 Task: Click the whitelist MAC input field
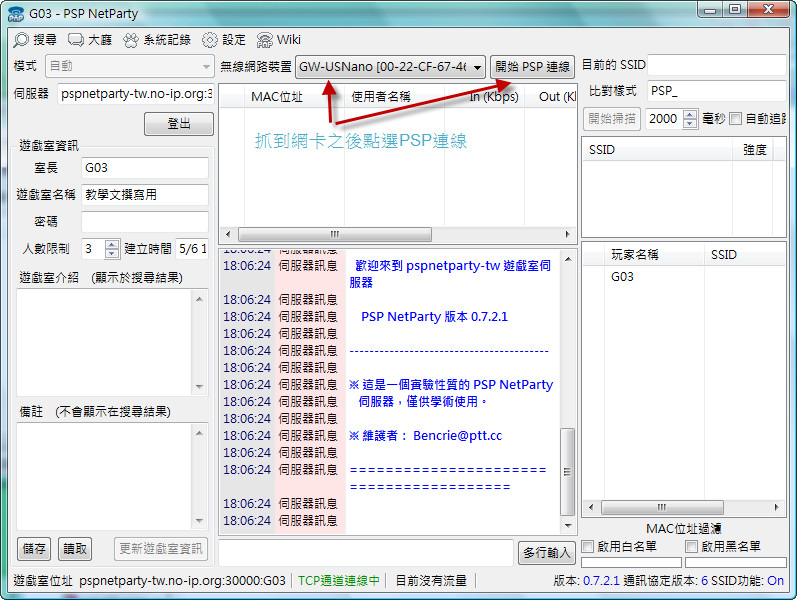point(631,562)
